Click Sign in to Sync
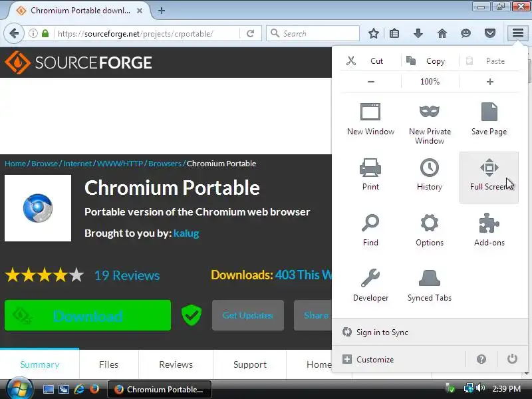Image resolution: width=532 pixels, height=399 pixels. [430, 332]
